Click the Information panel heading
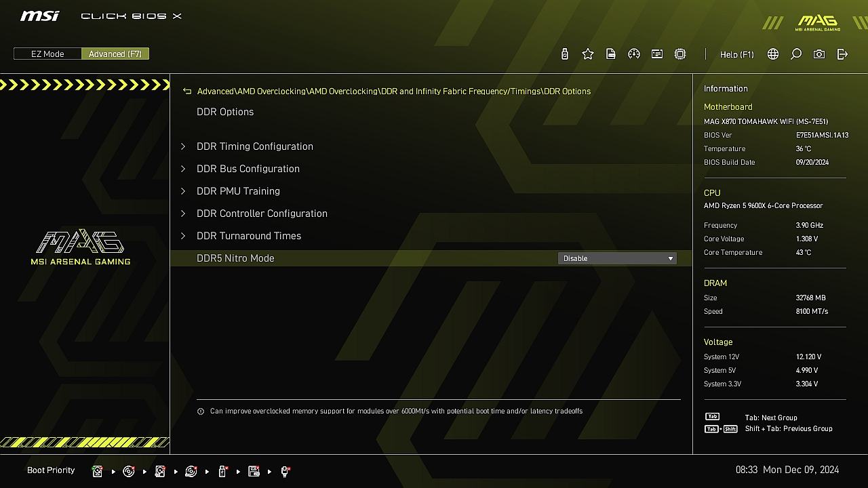This screenshot has width=868, height=488. [726, 89]
